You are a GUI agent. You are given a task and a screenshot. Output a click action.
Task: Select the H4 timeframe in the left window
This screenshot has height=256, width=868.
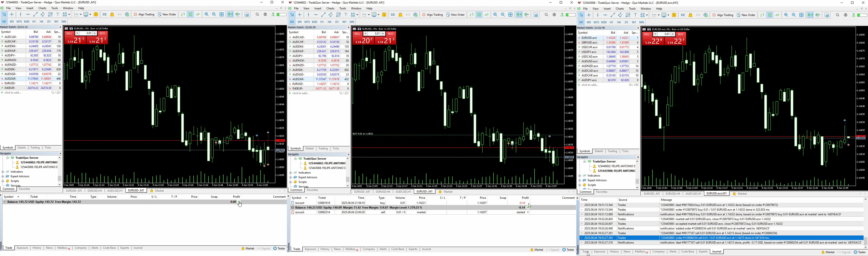click(x=41, y=22)
